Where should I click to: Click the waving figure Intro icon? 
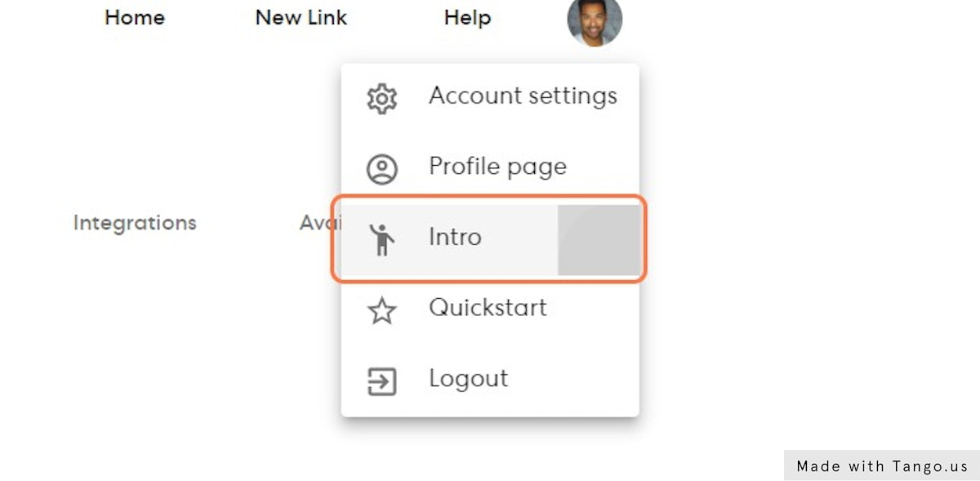coord(381,239)
